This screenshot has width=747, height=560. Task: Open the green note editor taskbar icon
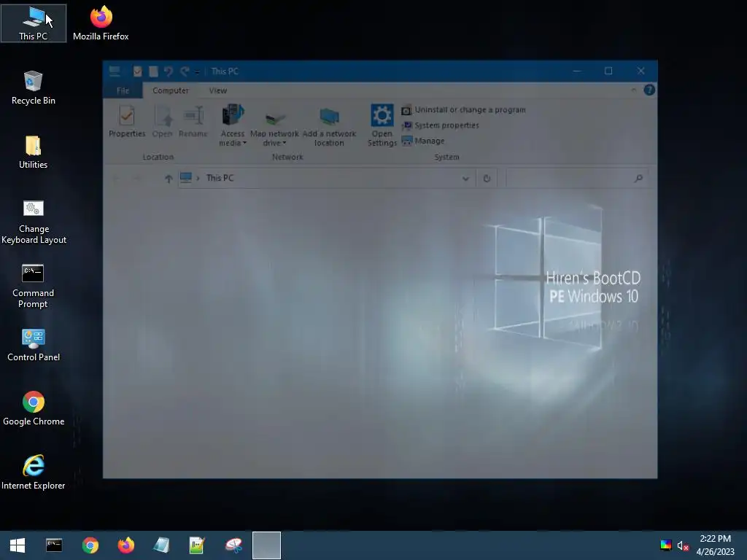click(197, 545)
